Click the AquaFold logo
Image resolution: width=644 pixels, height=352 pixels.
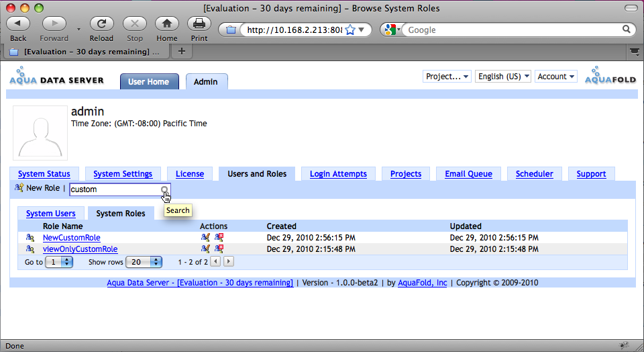pos(610,75)
